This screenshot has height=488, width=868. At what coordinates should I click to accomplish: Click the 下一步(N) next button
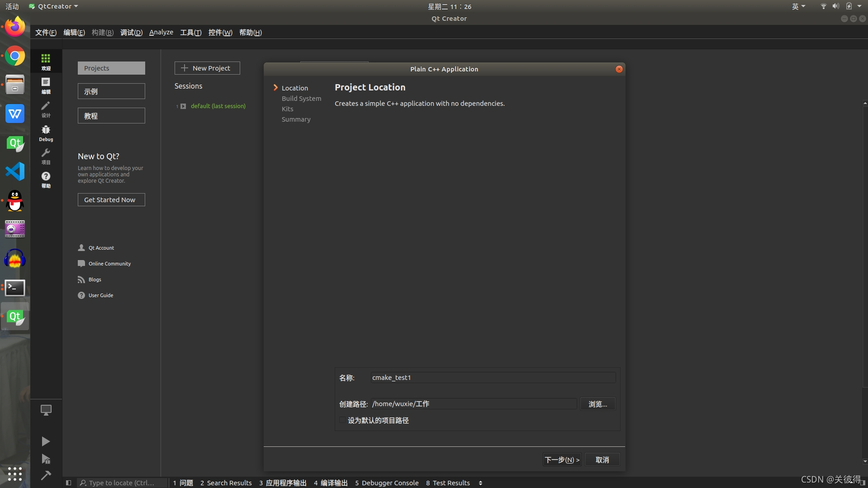click(x=562, y=460)
